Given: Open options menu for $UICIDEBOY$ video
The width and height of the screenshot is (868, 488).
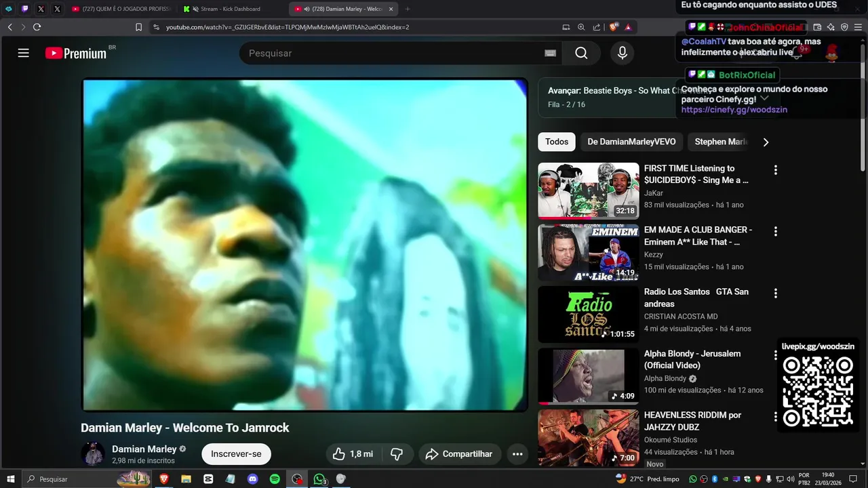Looking at the screenshot, I should click(775, 169).
